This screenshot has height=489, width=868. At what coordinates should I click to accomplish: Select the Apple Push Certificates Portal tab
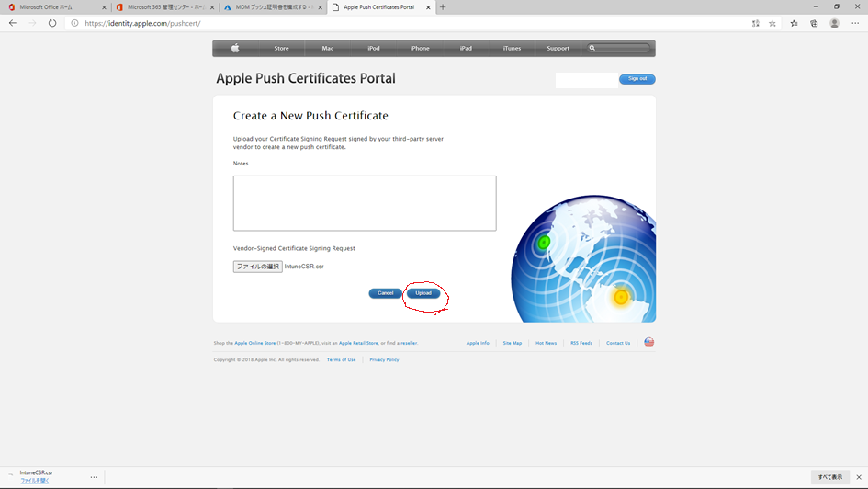click(x=381, y=7)
